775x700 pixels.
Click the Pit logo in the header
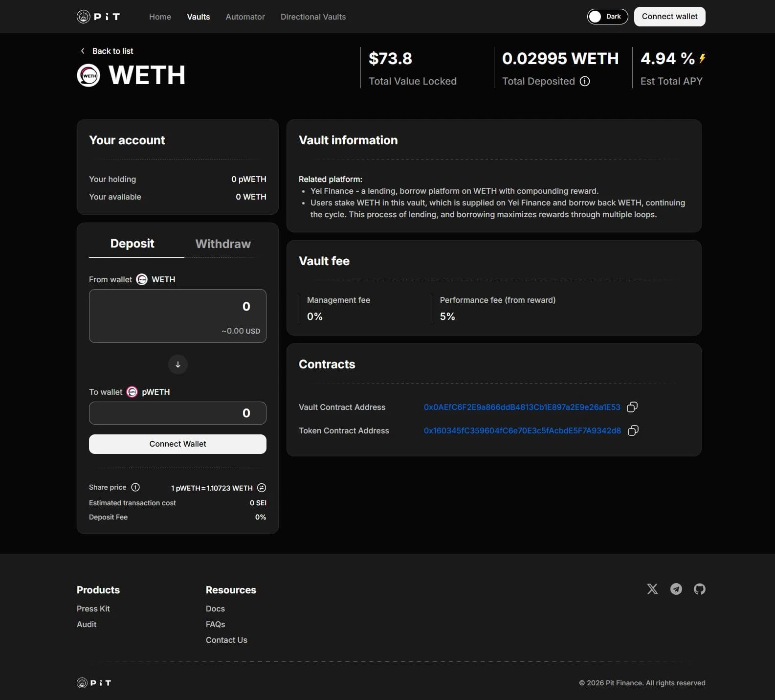click(x=98, y=17)
